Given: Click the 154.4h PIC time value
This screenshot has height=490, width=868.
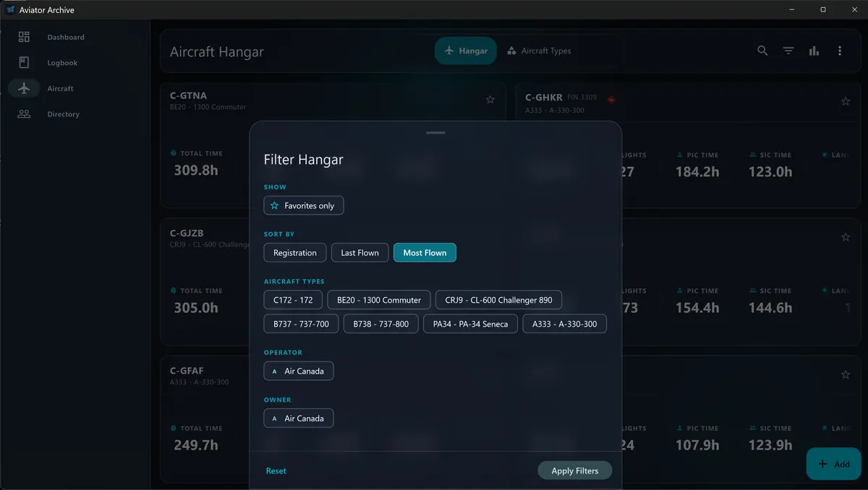Looking at the screenshot, I should click(x=697, y=308).
